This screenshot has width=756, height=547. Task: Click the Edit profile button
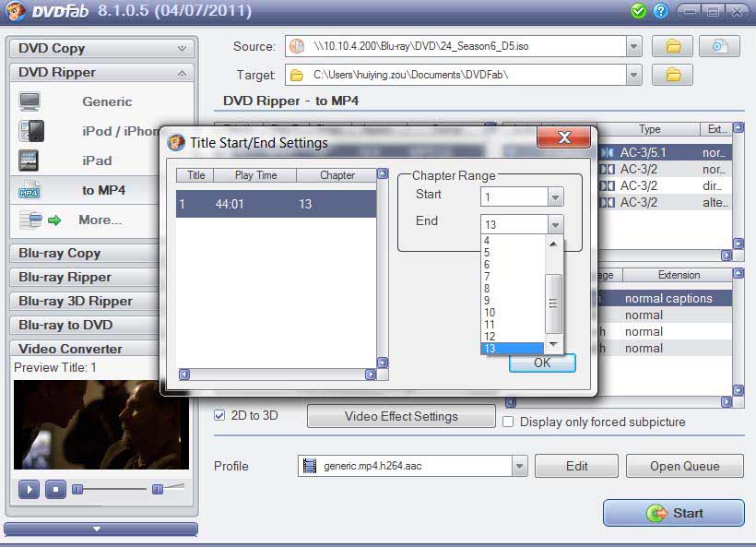[576, 466]
